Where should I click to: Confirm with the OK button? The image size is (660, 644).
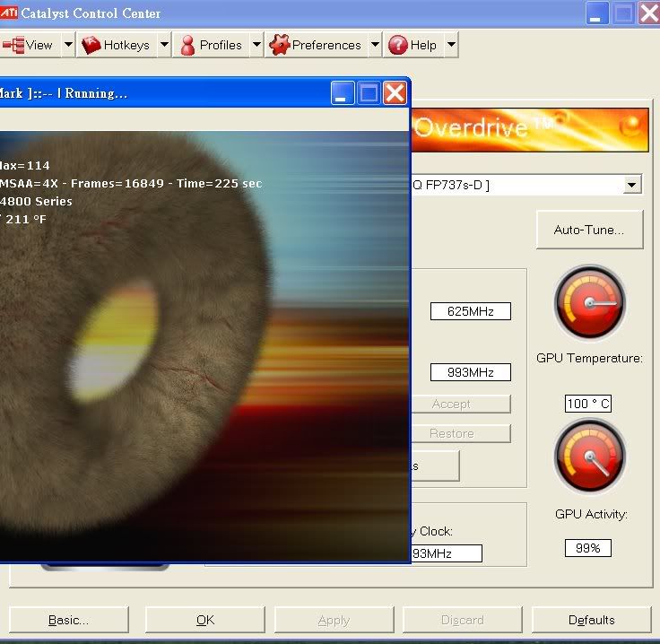(204, 620)
